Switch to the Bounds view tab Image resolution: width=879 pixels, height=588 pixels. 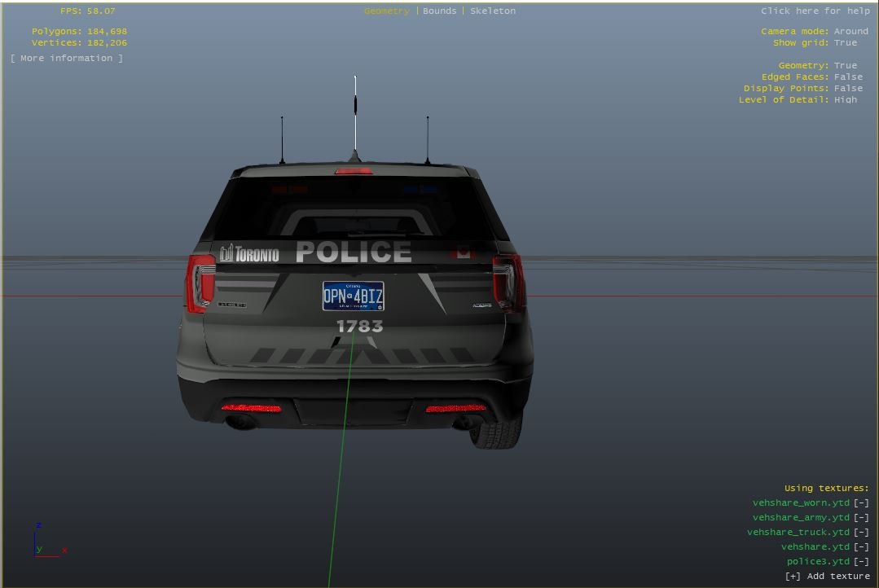[x=439, y=11]
